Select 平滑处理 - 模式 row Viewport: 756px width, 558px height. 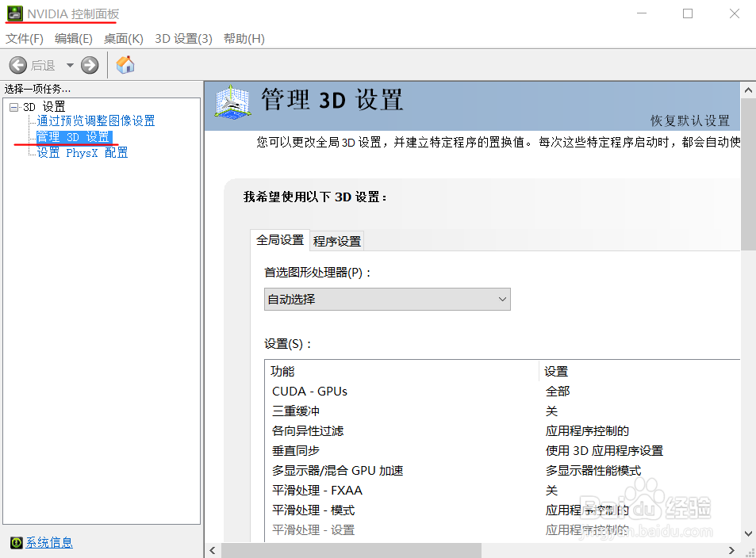(x=502, y=510)
